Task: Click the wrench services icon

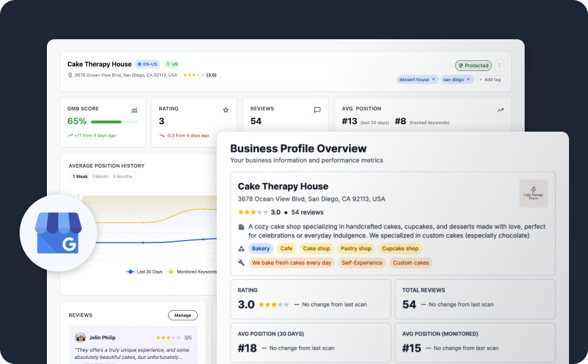Action: pyautogui.click(x=241, y=263)
